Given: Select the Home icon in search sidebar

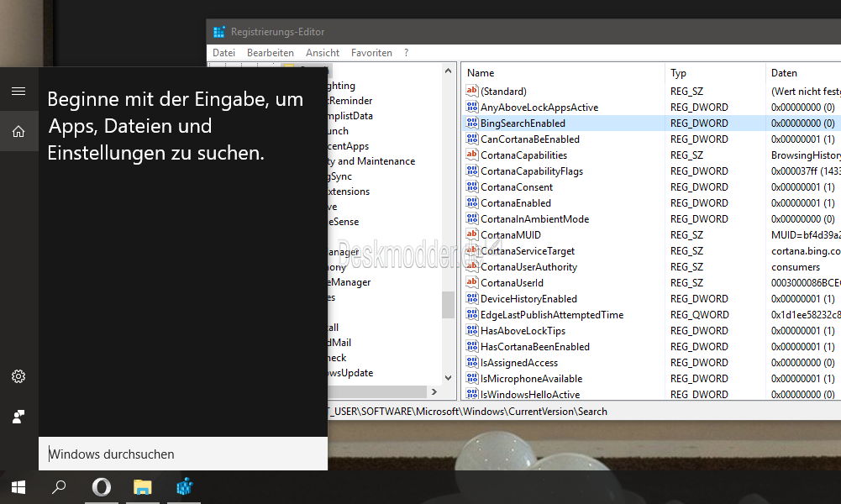Looking at the screenshot, I should (x=18, y=131).
